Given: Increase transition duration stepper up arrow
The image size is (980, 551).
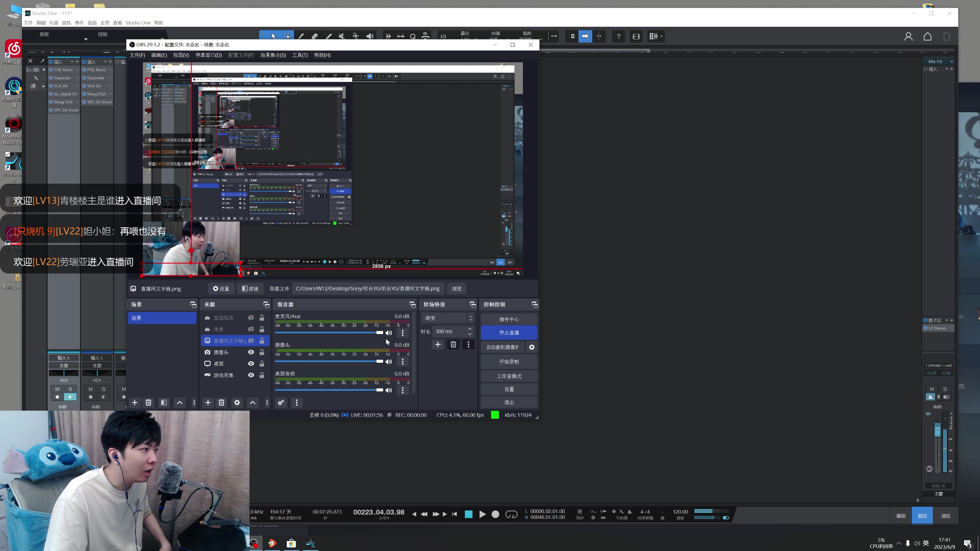Looking at the screenshot, I should click(x=470, y=329).
